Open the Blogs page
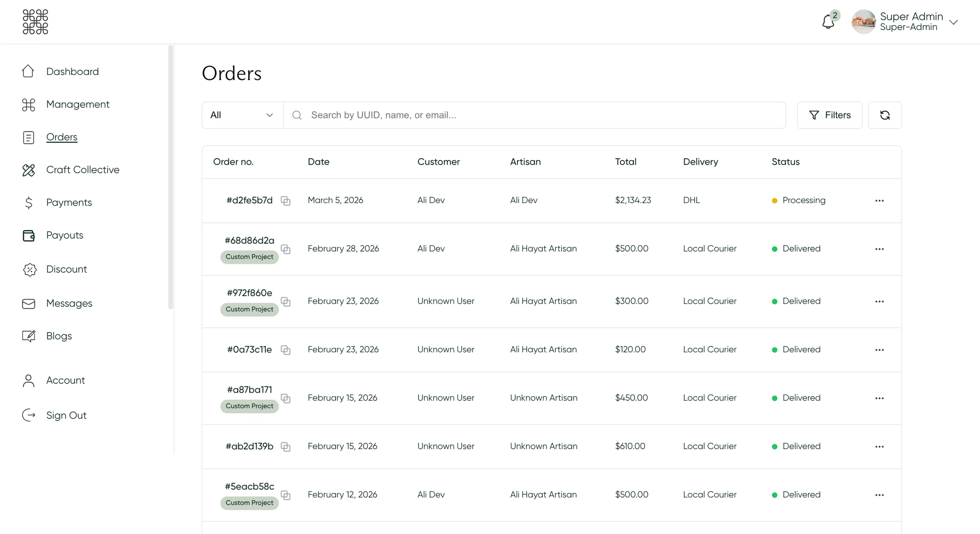Image resolution: width=980 pixels, height=534 pixels. [59, 336]
